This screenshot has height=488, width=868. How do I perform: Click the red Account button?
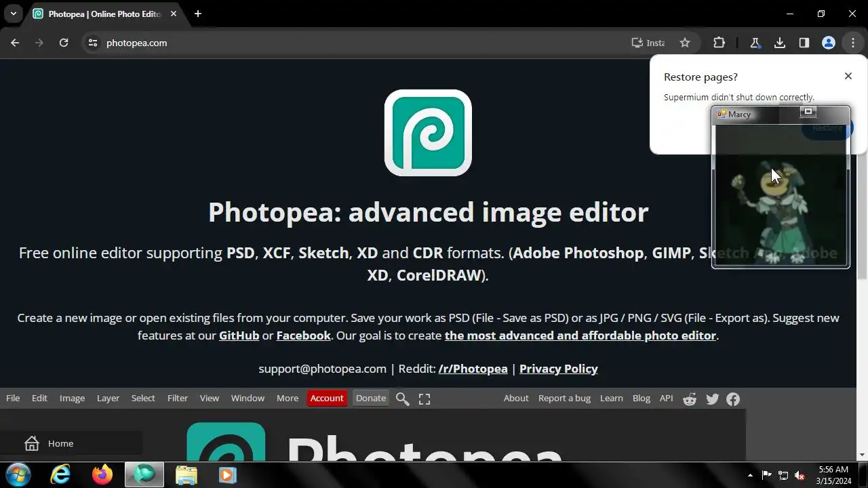pyautogui.click(x=327, y=399)
